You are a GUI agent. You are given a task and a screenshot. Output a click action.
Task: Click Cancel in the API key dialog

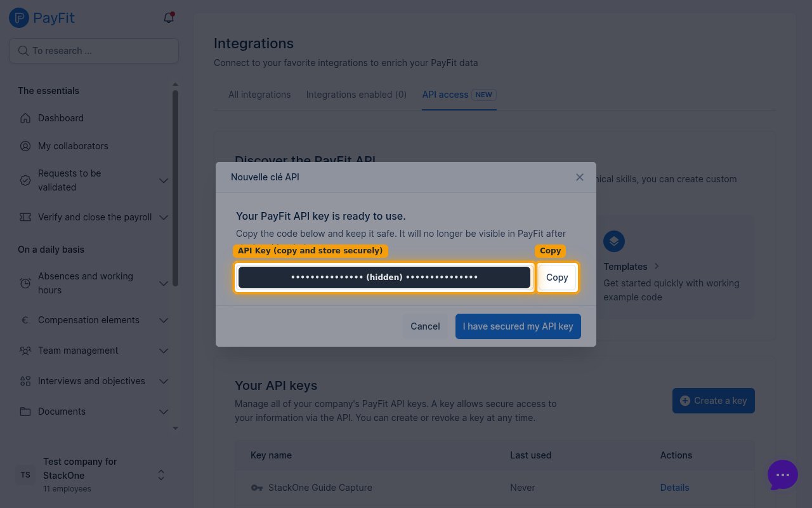425,326
